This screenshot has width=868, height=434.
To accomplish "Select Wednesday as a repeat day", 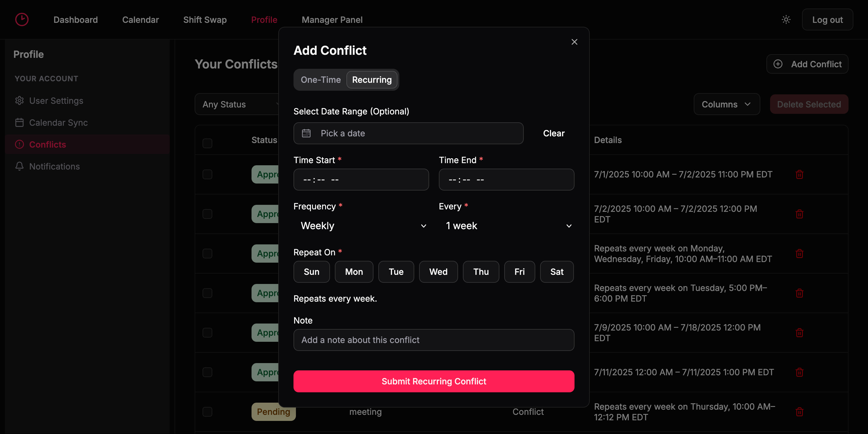I will [x=438, y=272].
